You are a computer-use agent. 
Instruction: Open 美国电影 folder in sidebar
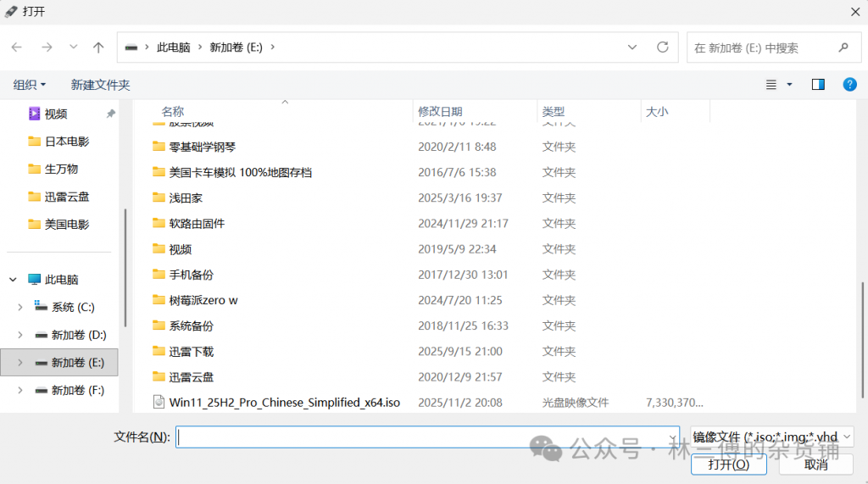coord(58,225)
